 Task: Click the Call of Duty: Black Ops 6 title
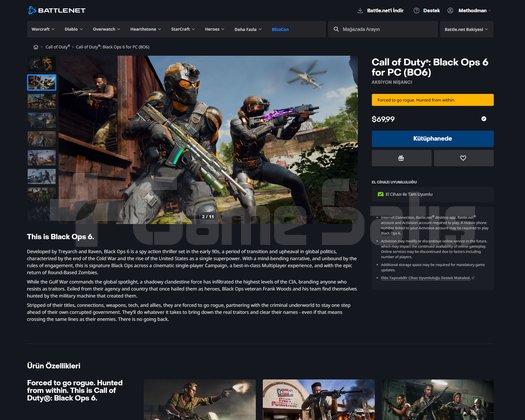tap(430, 67)
